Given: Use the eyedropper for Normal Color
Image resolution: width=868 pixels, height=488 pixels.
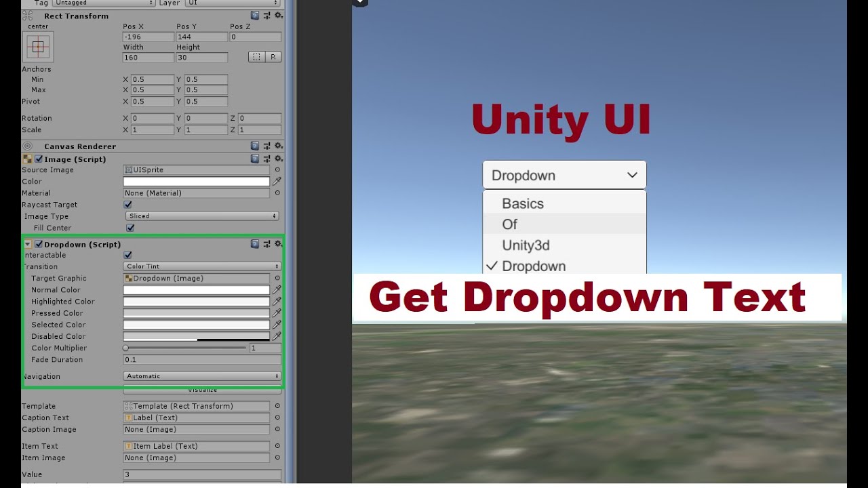Looking at the screenshot, I should [x=277, y=290].
